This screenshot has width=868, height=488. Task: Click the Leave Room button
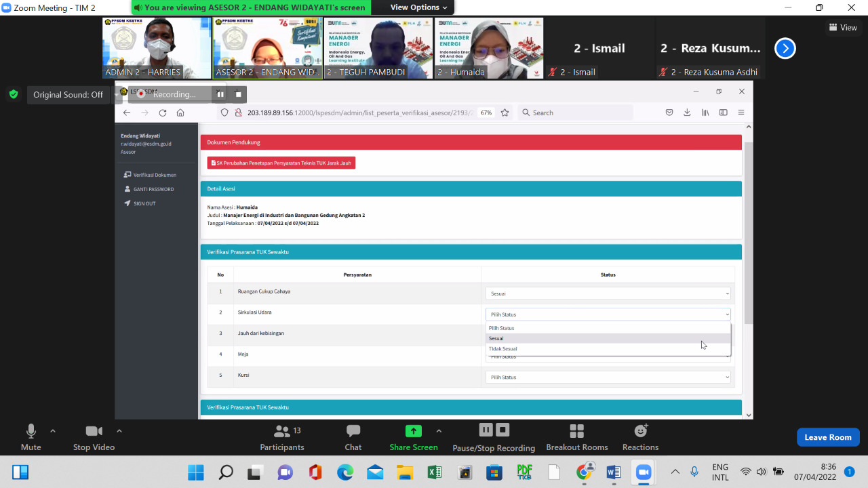[828, 437]
